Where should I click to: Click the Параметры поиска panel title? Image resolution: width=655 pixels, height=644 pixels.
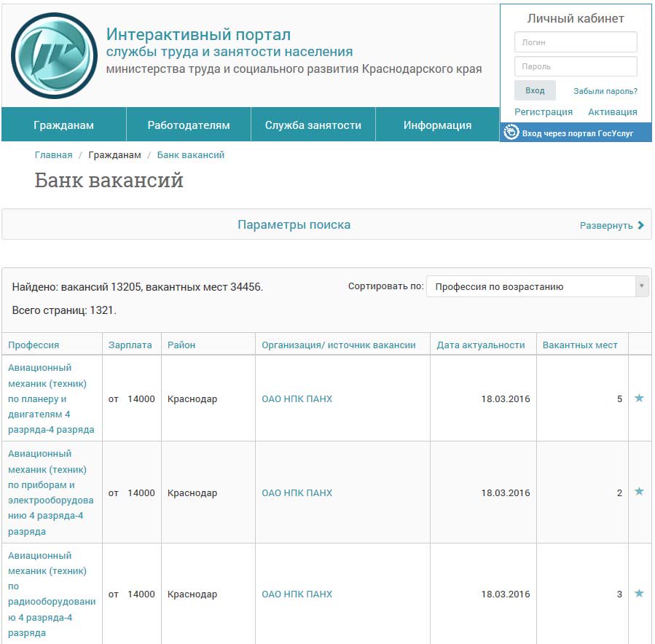coord(294,224)
